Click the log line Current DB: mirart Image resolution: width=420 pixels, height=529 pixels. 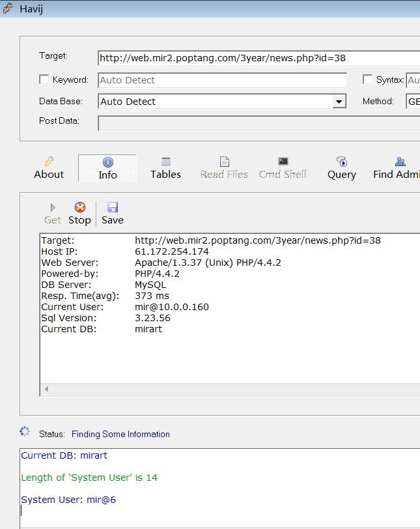point(64,455)
